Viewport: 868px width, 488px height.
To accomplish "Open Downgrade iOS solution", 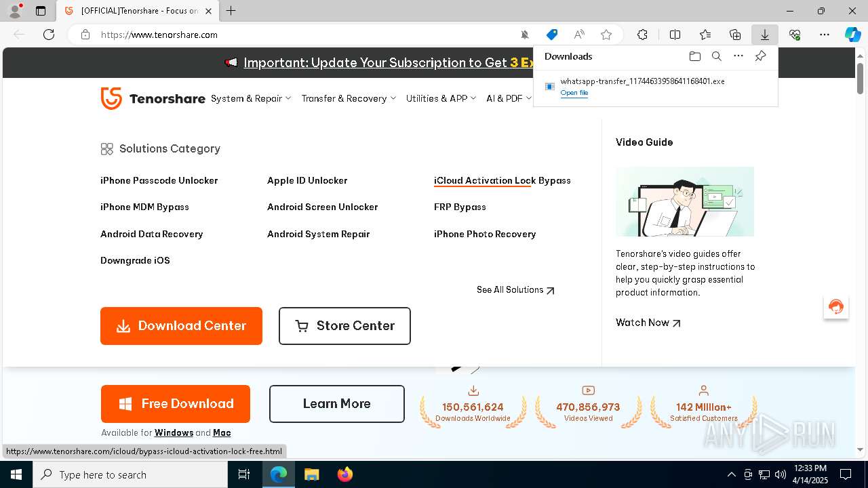I will tap(135, 260).
